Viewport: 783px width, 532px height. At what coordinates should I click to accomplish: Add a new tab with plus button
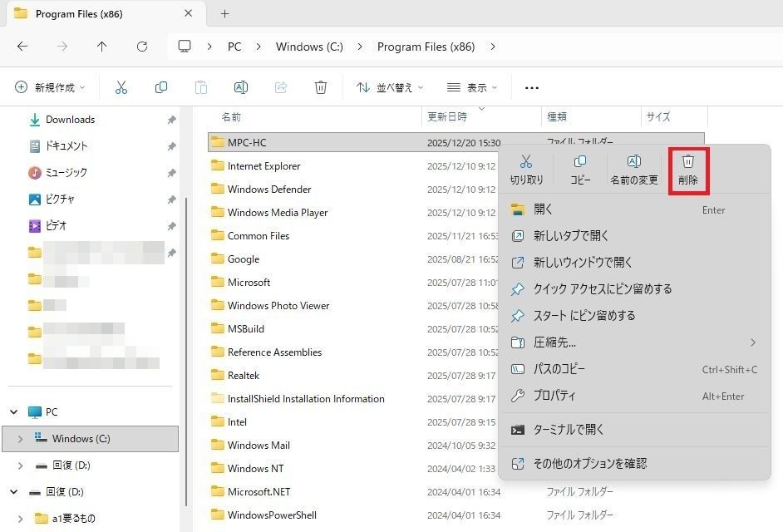pos(224,14)
